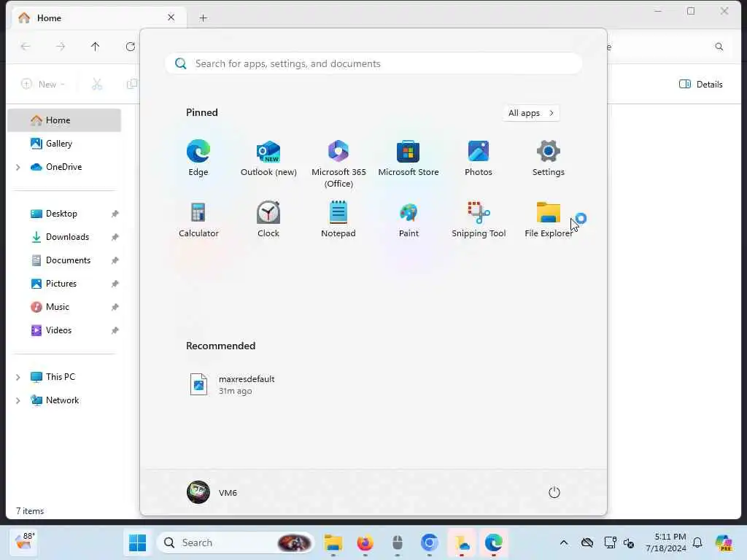Viewport: 747px width, 560px height.
Task: Show hidden system tray icons
Action: [x=564, y=542]
